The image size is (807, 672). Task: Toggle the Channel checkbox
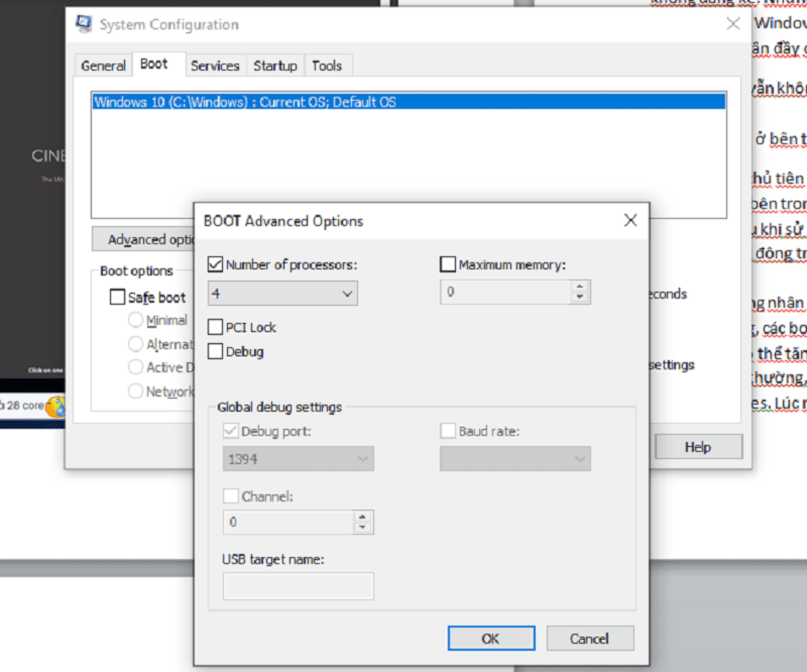[231, 496]
